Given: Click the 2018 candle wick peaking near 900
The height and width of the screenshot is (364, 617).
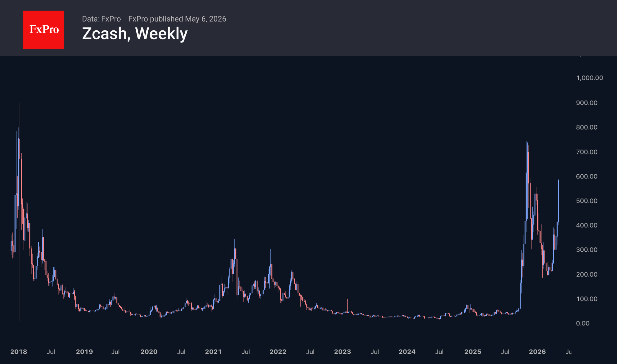Looking at the screenshot, I should [20, 121].
